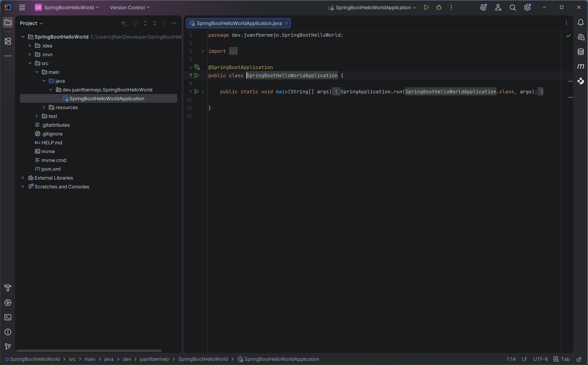
Task: Close the SpringBootHelloWorldApplication.java tab
Action: tap(286, 23)
